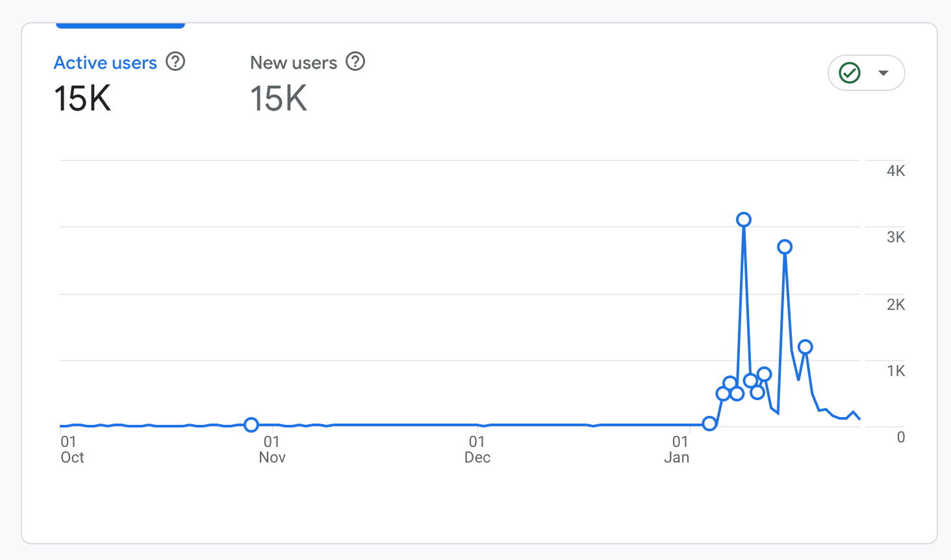The width and height of the screenshot is (951, 560).
Task: Click the Dec 01 x-axis label
Action: click(477, 449)
